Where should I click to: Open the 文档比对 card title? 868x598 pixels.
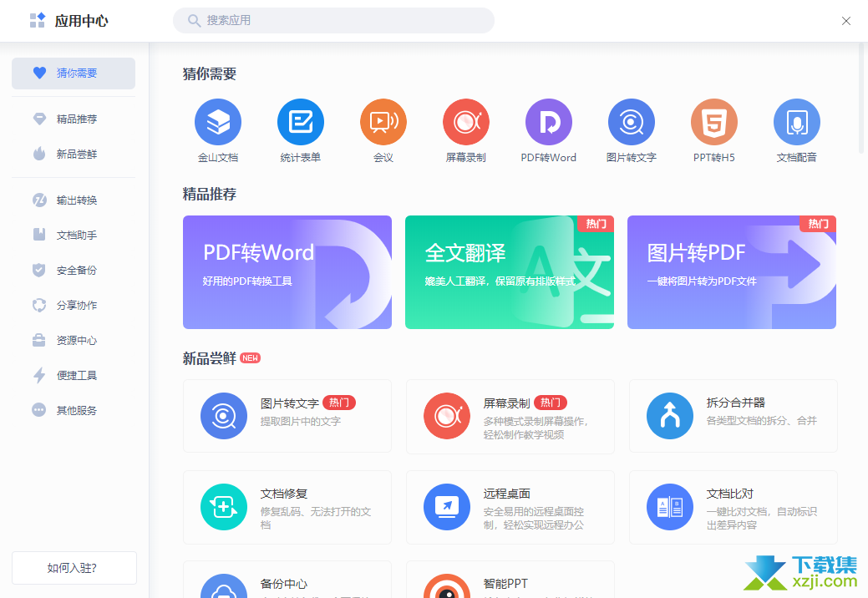[x=730, y=494]
